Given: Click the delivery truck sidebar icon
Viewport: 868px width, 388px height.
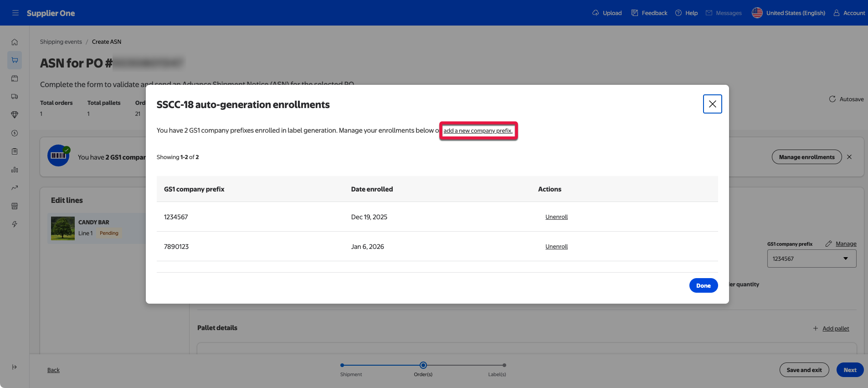Looking at the screenshot, I should [x=15, y=97].
